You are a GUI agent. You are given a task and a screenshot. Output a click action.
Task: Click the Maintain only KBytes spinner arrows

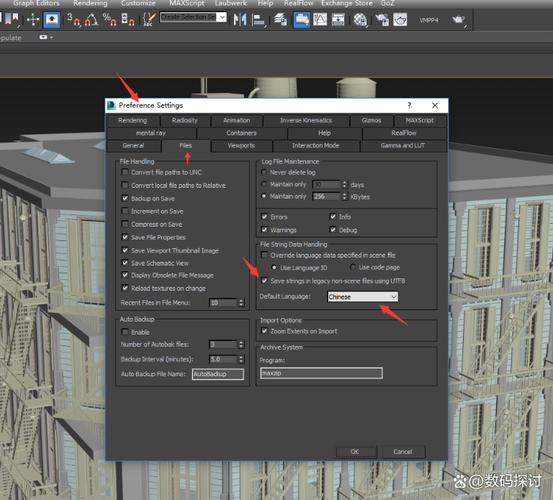pos(345,196)
